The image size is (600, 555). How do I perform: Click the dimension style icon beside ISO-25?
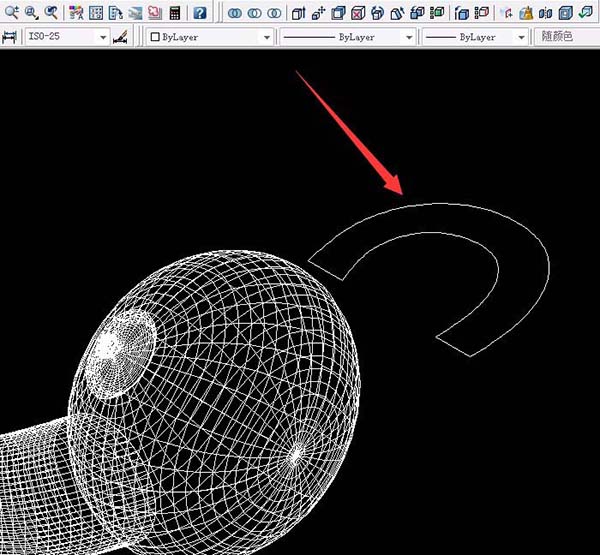point(10,37)
